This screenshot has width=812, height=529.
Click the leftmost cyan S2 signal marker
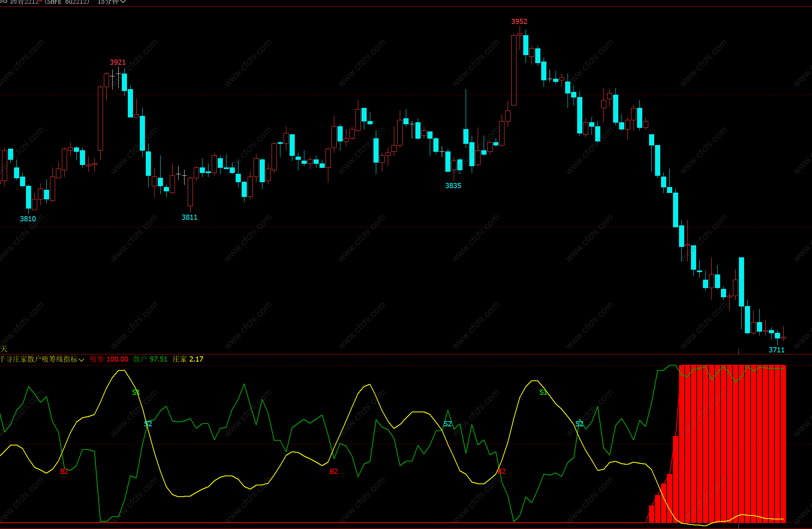[x=148, y=424]
